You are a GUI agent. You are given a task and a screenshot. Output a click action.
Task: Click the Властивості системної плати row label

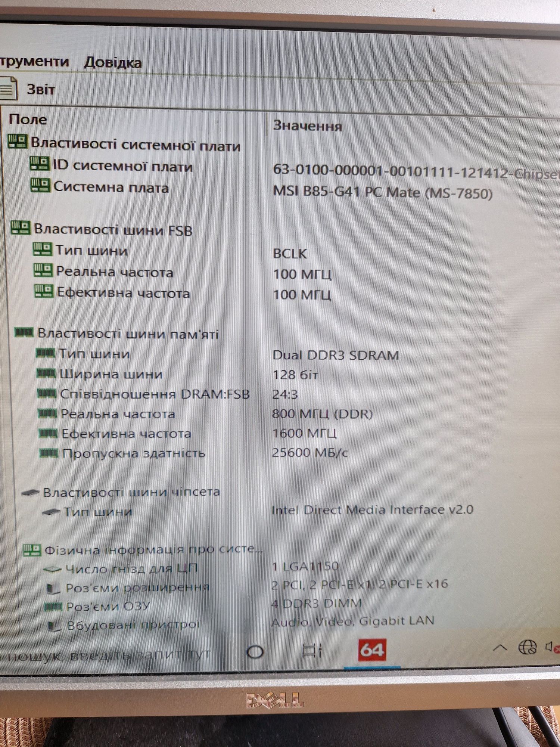tap(136, 144)
